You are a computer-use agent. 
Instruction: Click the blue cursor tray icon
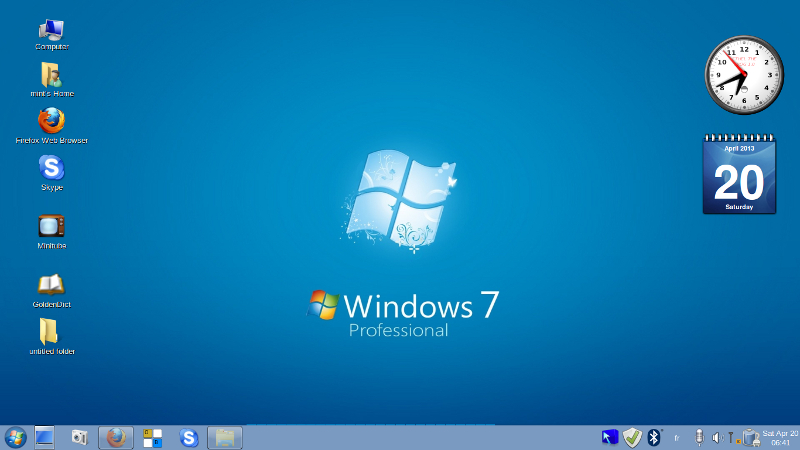coord(610,437)
